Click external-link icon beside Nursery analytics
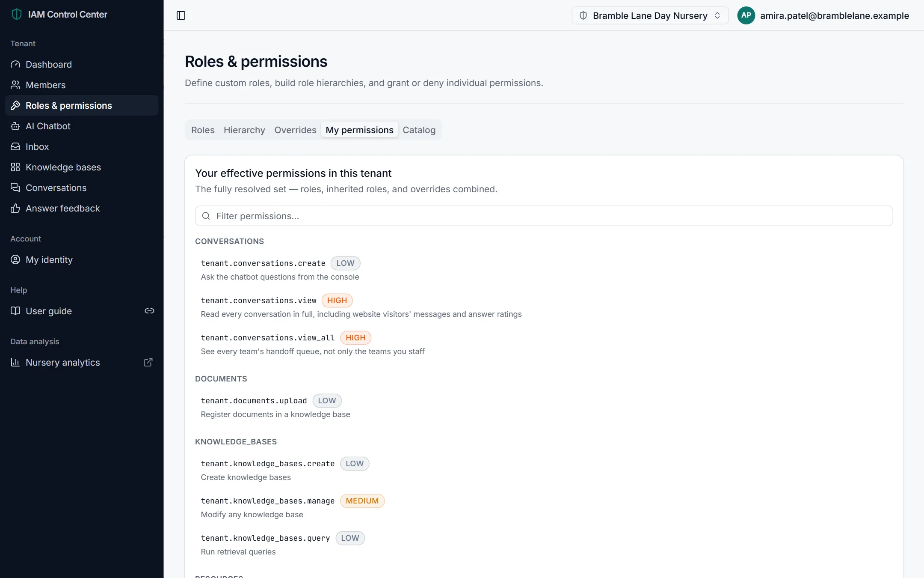 [148, 362]
